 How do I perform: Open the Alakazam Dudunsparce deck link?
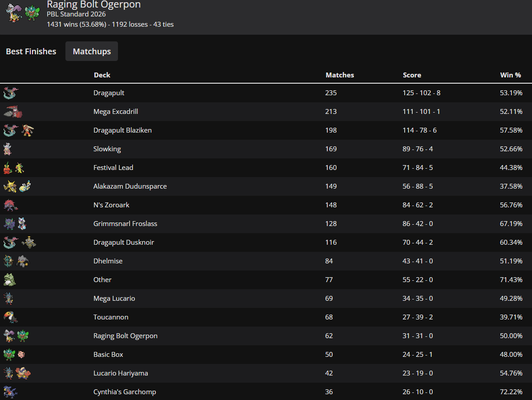(x=130, y=186)
